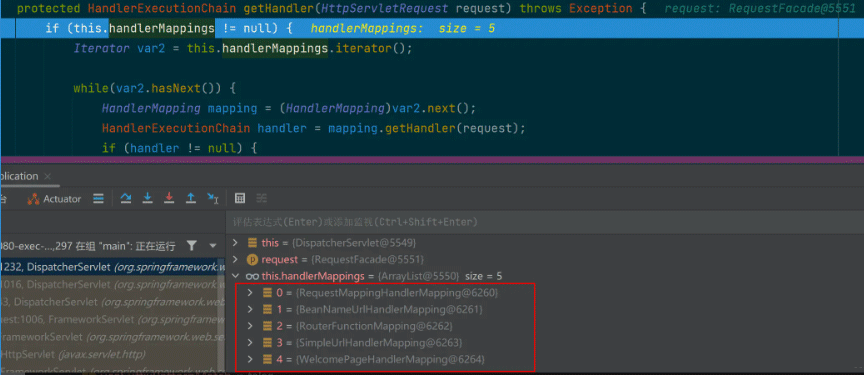Close the application debug tab
Screen dimensions: 864x375
(47, 176)
